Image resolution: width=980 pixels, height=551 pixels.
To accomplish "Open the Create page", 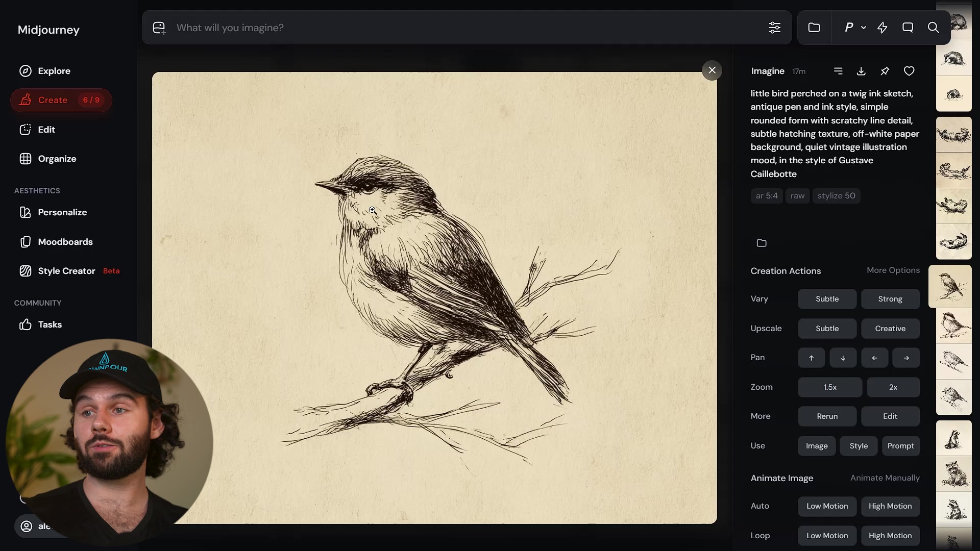I will (61, 100).
